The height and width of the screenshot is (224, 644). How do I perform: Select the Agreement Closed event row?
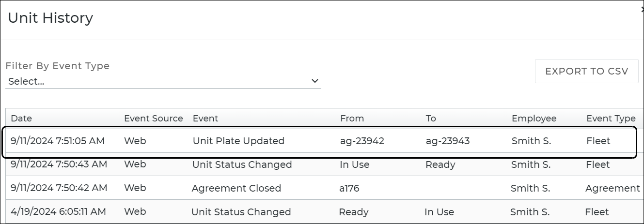[x=236, y=188]
